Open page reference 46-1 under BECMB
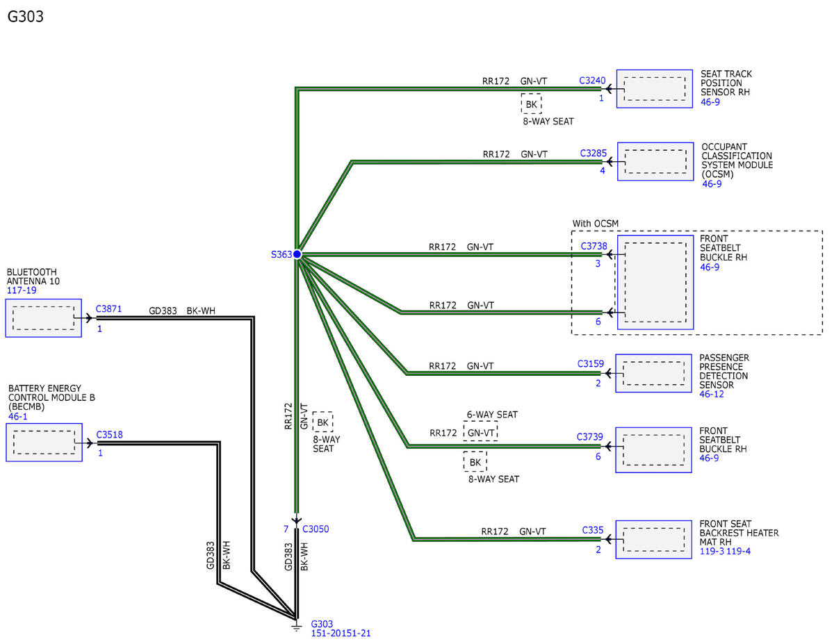 [18, 416]
